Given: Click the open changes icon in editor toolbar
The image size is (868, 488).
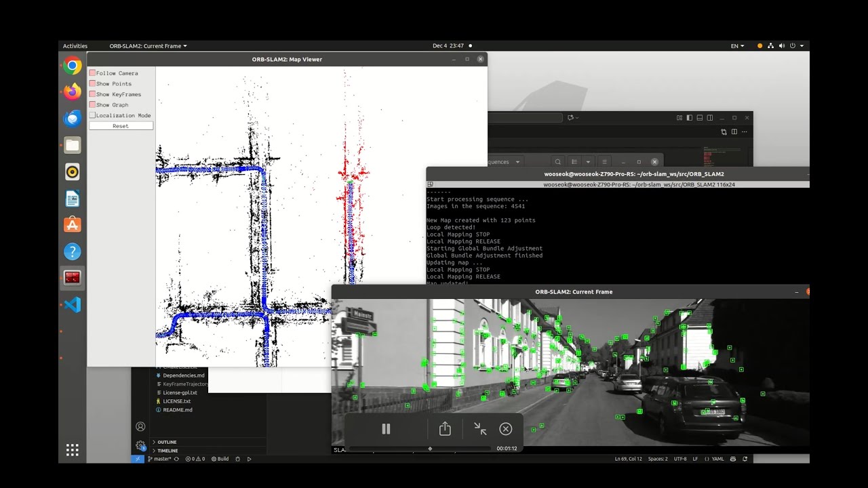Looking at the screenshot, I should (724, 132).
